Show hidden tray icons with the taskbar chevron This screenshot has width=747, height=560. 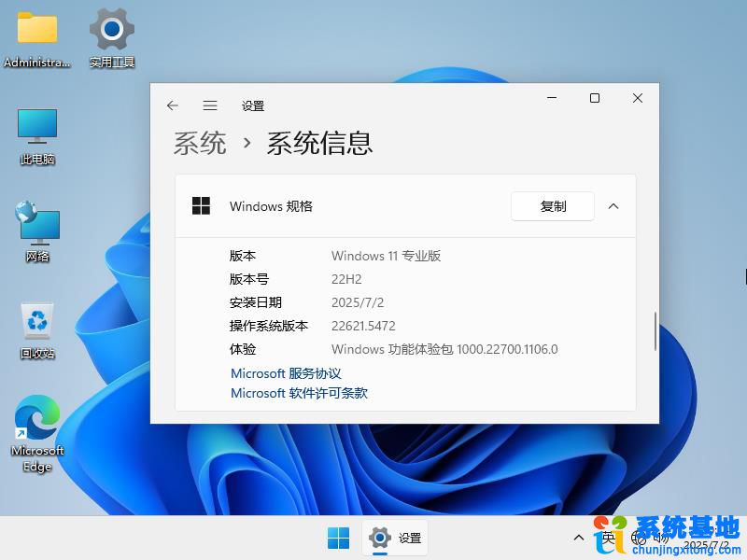(578, 538)
